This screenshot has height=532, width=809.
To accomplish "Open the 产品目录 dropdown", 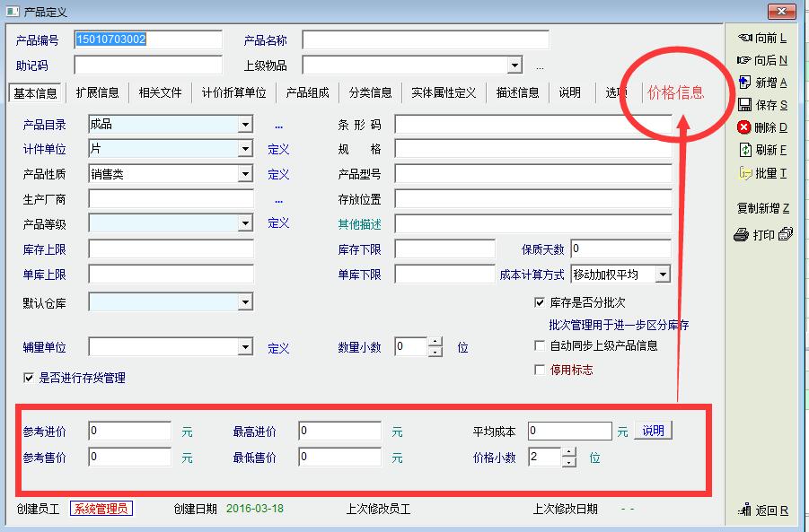I will pos(245,126).
